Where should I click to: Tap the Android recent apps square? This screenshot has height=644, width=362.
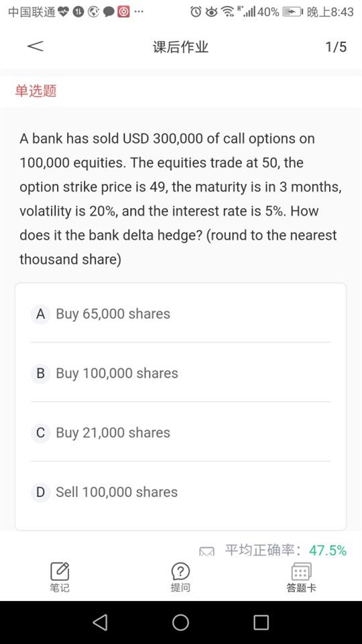(261, 623)
